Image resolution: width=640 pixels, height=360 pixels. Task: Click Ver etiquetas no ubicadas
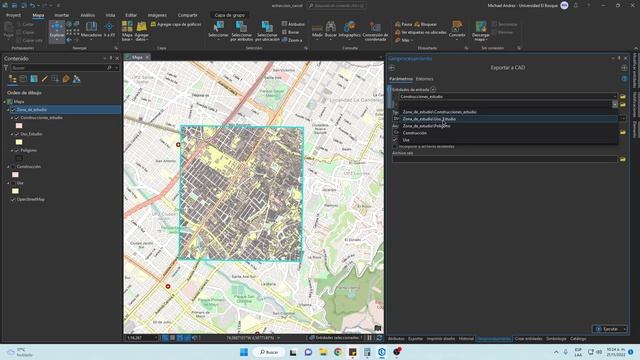point(420,32)
